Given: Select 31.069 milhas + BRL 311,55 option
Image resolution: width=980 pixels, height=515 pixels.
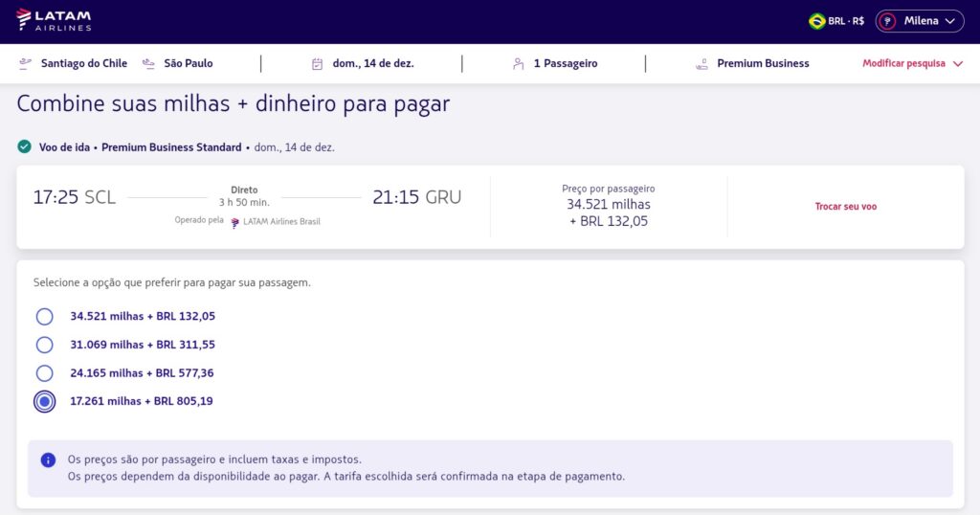Looking at the screenshot, I should (44, 345).
